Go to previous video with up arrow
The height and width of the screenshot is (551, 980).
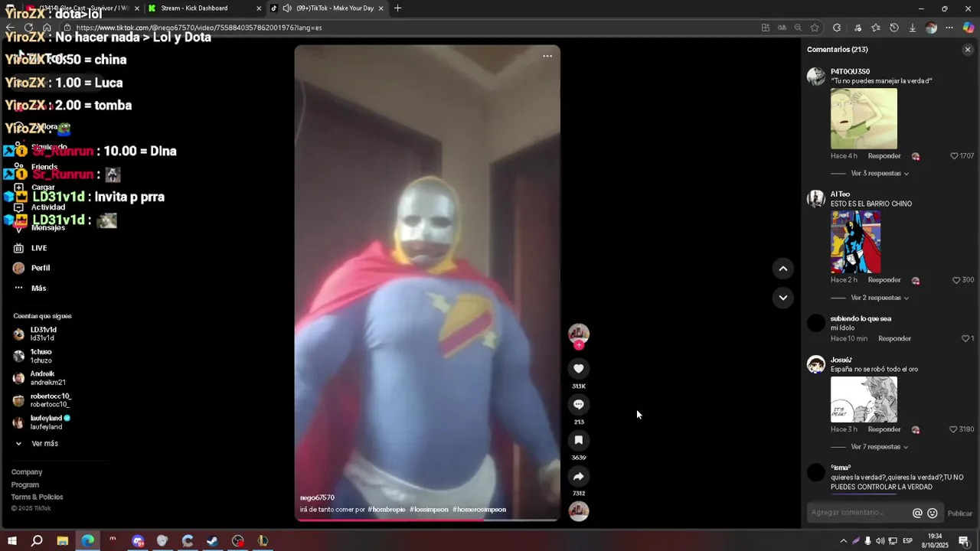click(x=782, y=269)
